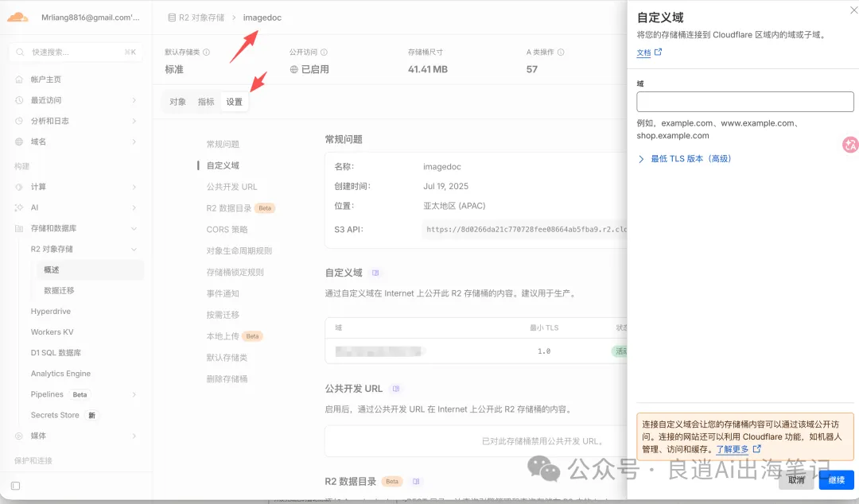
Task: Switch to 指标 tab
Action: [x=206, y=102]
